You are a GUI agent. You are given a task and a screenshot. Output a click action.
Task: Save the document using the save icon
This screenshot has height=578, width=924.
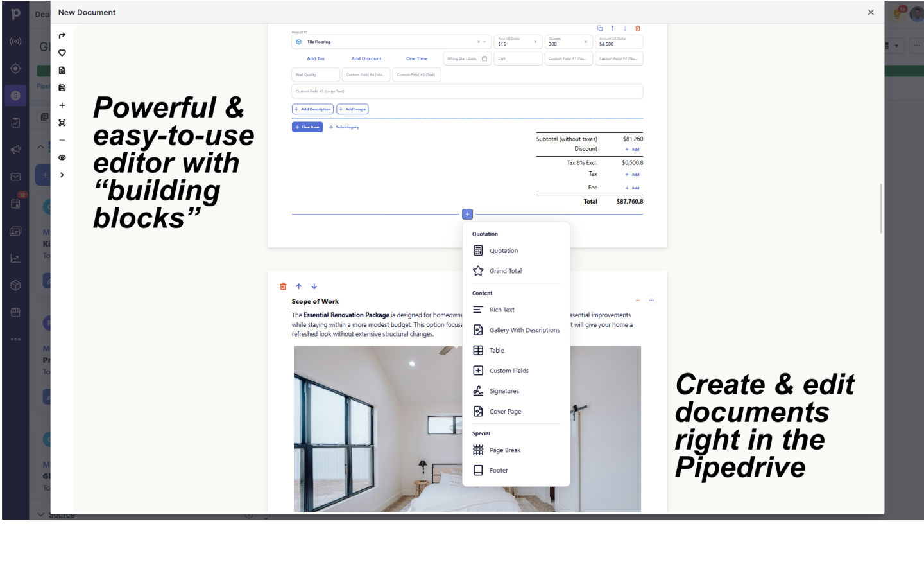tap(62, 87)
